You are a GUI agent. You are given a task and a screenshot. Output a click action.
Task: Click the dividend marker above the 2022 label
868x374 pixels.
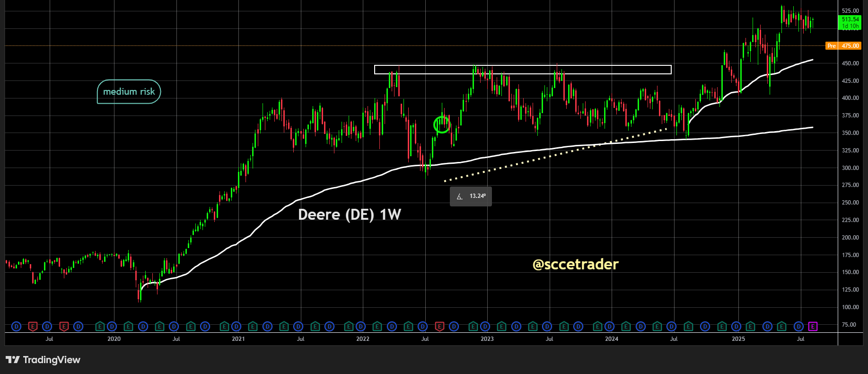[360, 326]
